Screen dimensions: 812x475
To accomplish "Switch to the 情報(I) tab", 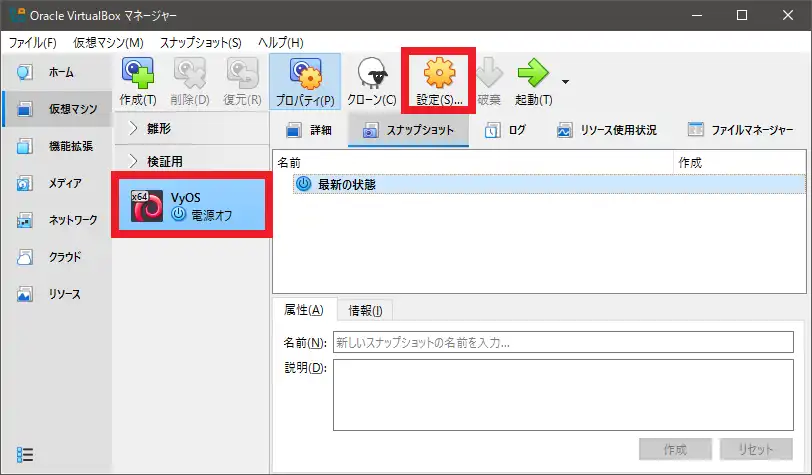I will [x=365, y=310].
